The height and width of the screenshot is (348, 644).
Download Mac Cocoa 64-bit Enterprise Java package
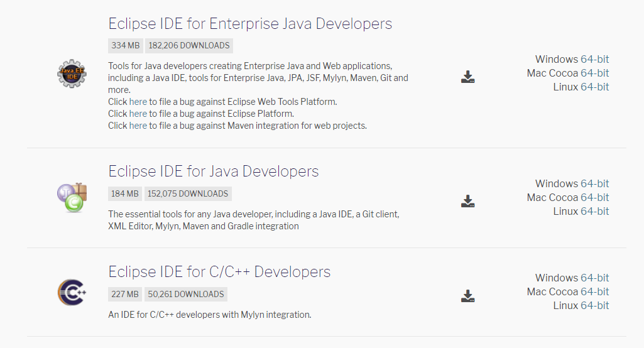[595, 73]
